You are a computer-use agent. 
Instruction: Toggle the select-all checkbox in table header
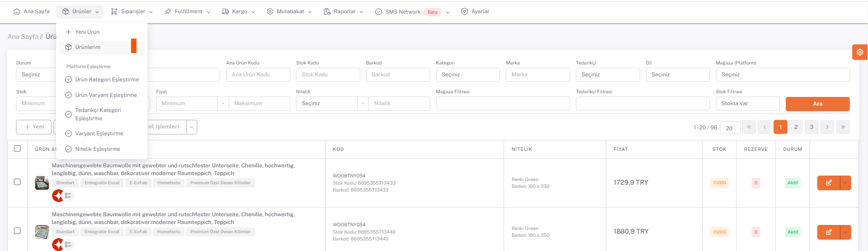point(17,149)
